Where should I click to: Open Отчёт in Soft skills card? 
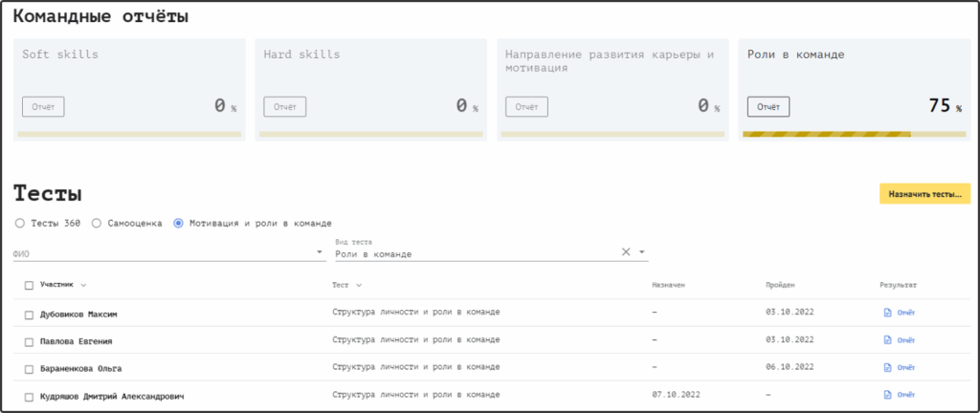coord(43,106)
